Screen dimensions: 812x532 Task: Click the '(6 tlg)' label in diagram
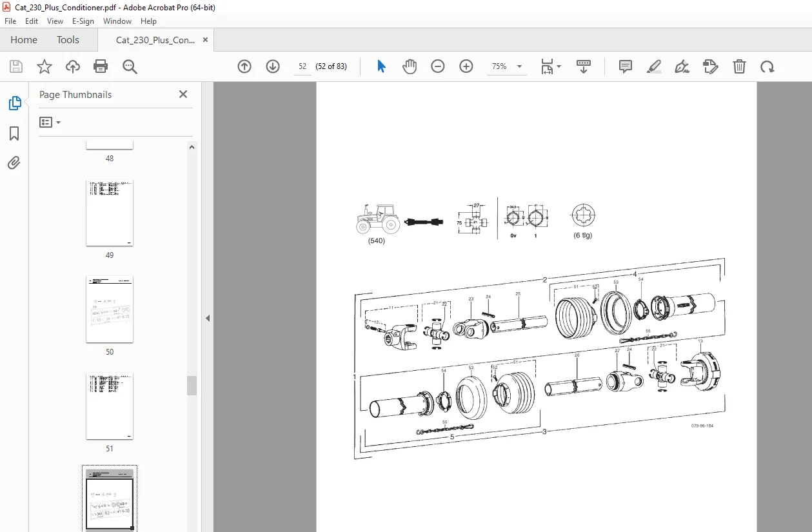tap(583, 235)
